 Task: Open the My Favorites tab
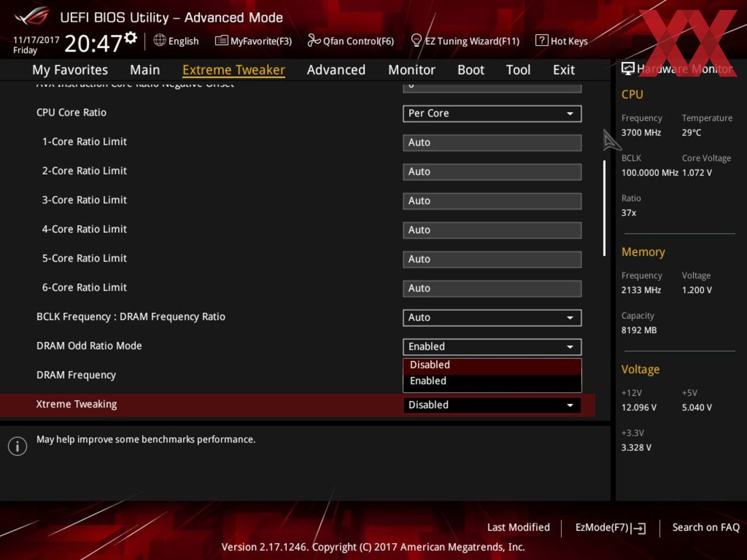[x=70, y=70]
